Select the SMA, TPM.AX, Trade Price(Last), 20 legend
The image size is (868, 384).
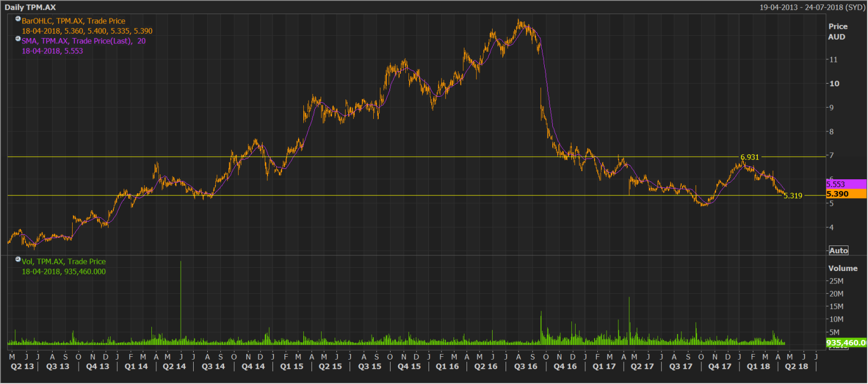point(84,41)
